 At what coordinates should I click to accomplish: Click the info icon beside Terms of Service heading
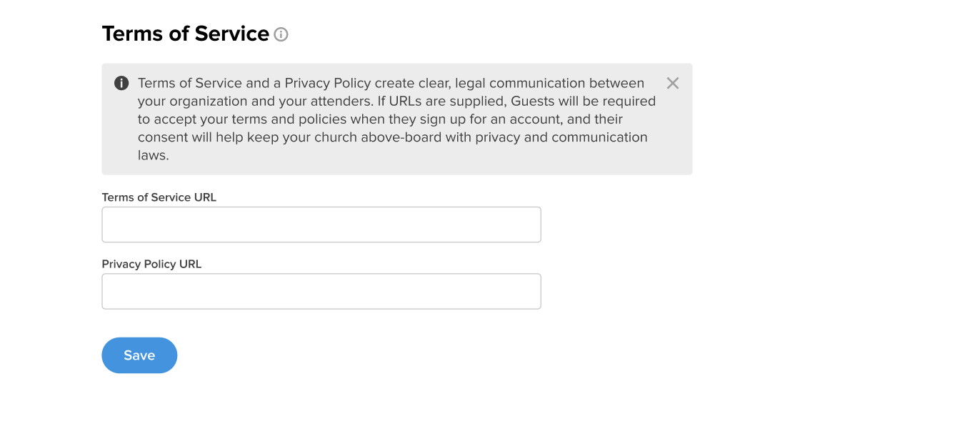click(281, 34)
